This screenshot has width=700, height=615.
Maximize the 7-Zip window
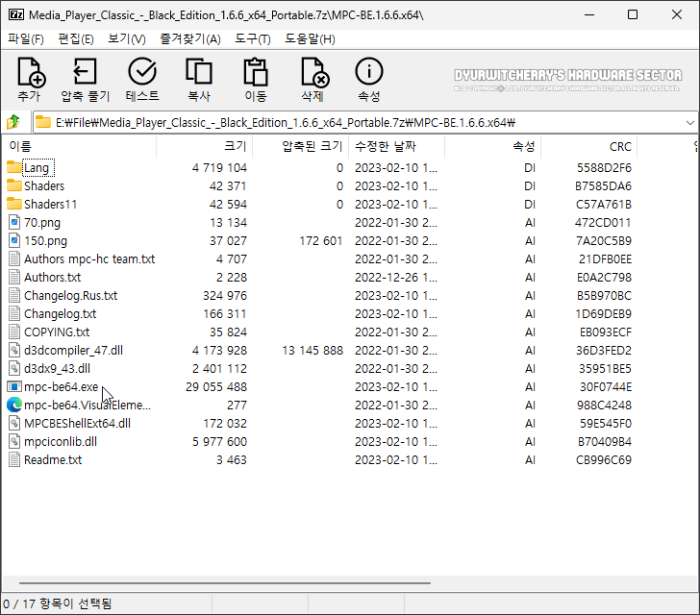(x=632, y=14)
